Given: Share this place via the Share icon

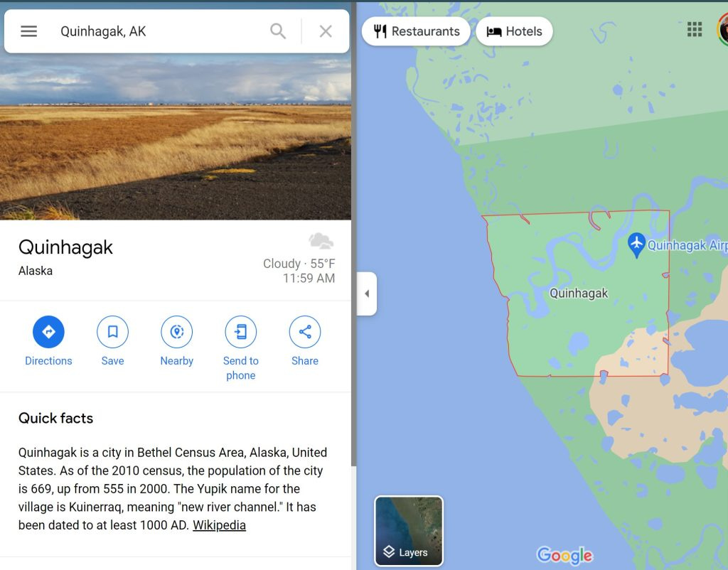Looking at the screenshot, I should 304,331.
